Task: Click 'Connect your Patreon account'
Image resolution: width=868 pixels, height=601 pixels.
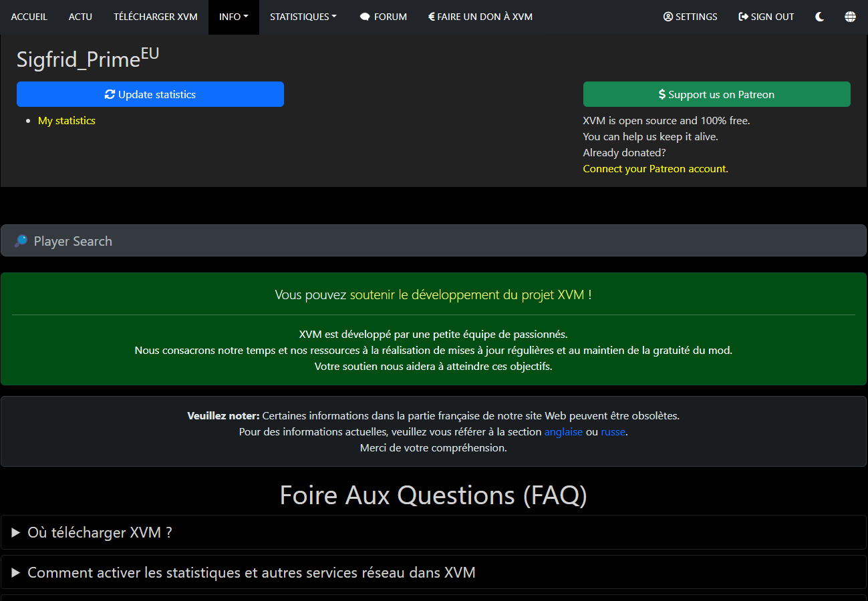Action: (654, 168)
